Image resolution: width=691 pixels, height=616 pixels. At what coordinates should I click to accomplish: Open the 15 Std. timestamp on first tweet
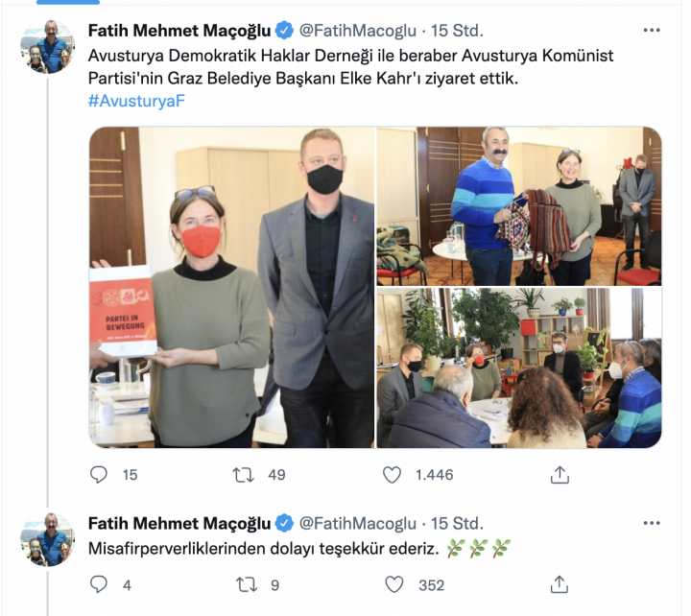pos(457,31)
